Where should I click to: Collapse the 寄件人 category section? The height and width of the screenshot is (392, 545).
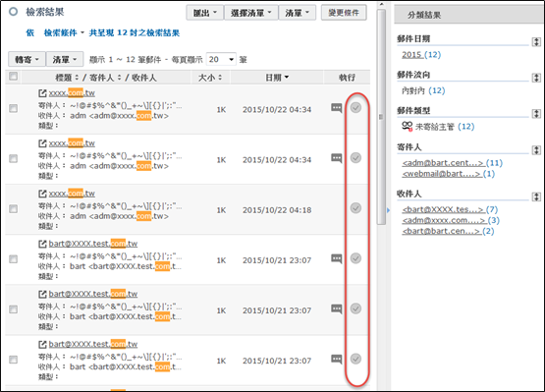[536, 150]
